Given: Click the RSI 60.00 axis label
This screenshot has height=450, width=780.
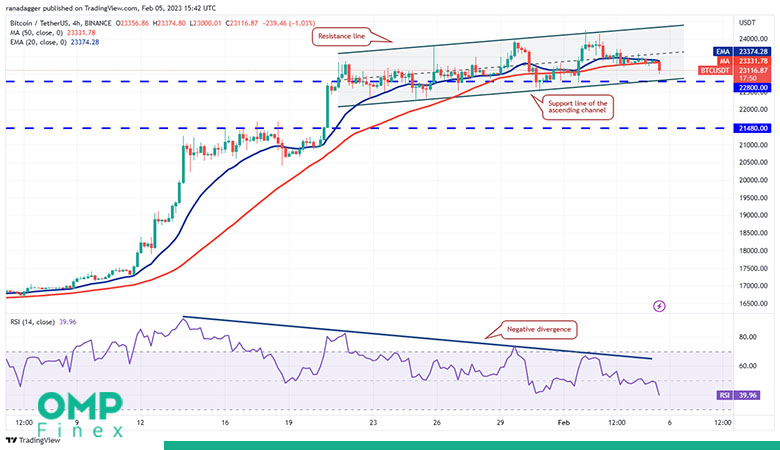Looking at the screenshot, I should (x=748, y=366).
